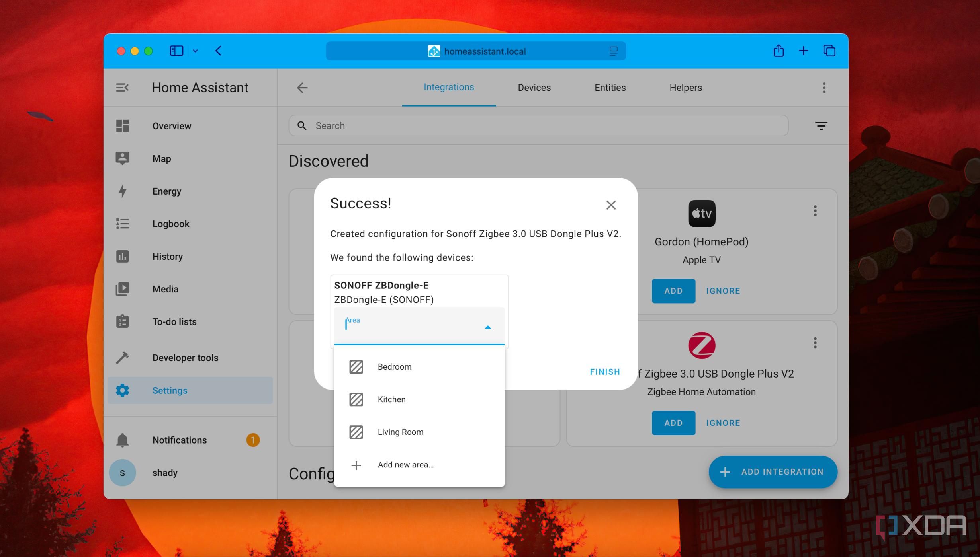The width and height of the screenshot is (980, 557).
Task: Click the ADD INTEGRATION button
Action: pyautogui.click(x=773, y=472)
